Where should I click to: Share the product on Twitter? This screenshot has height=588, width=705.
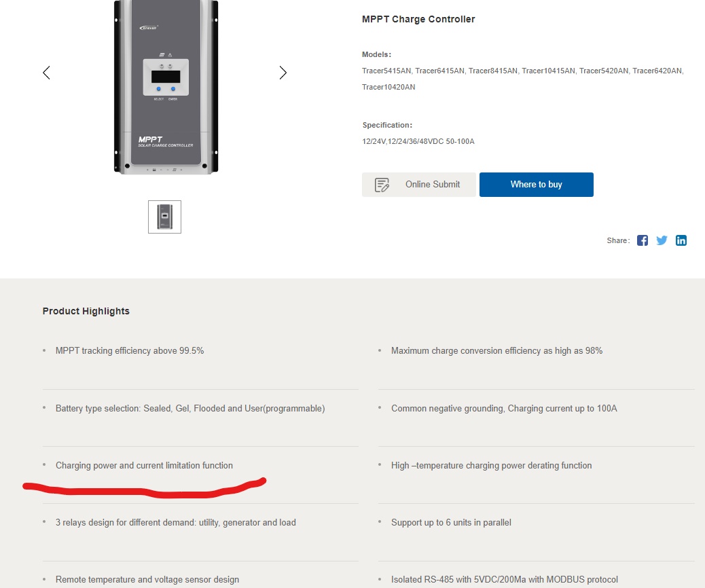662,240
